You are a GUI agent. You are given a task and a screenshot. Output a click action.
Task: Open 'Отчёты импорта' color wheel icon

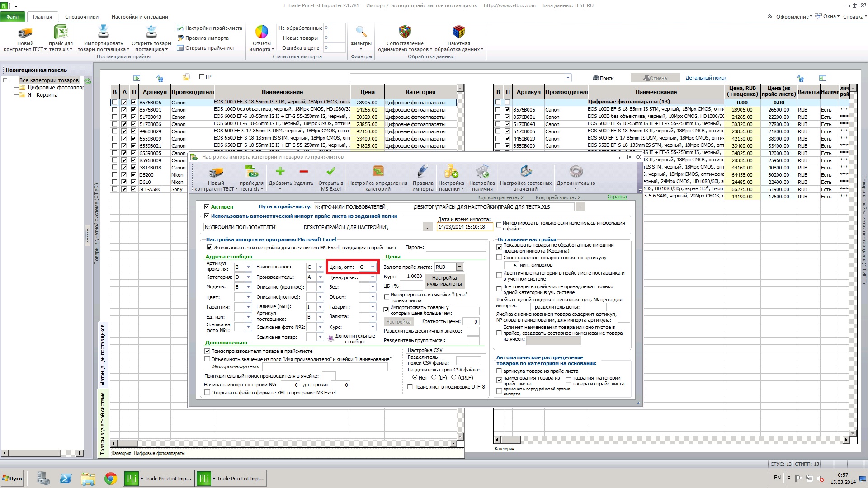262,32
